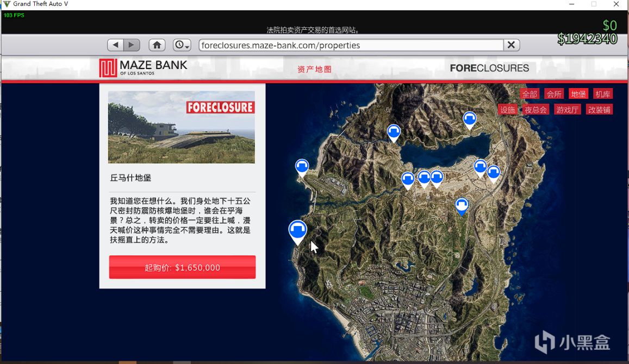Image resolution: width=629 pixels, height=364 pixels.
Task: Select the bunker pin on the northwest coast
Action: click(x=302, y=167)
